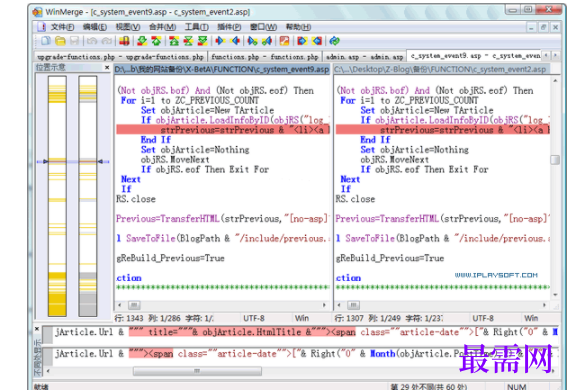571x390 pixels.
Task: Click the tab strip right scroll arrow
Action: click(555, 56)
